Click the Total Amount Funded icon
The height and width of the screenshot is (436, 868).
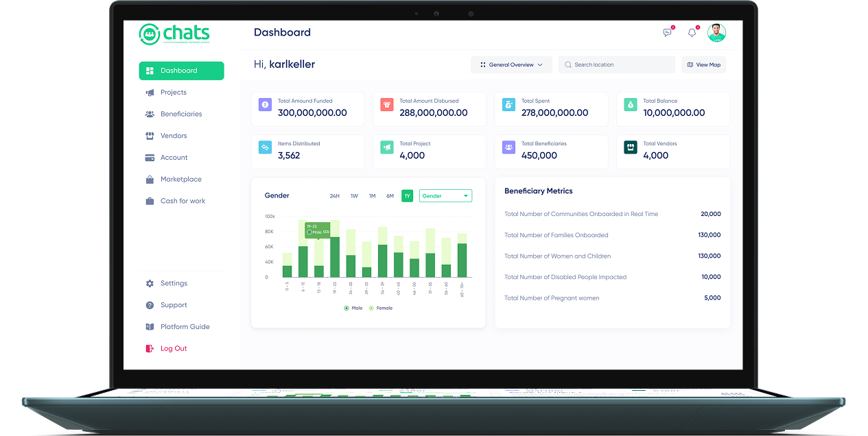pos(265,105)
